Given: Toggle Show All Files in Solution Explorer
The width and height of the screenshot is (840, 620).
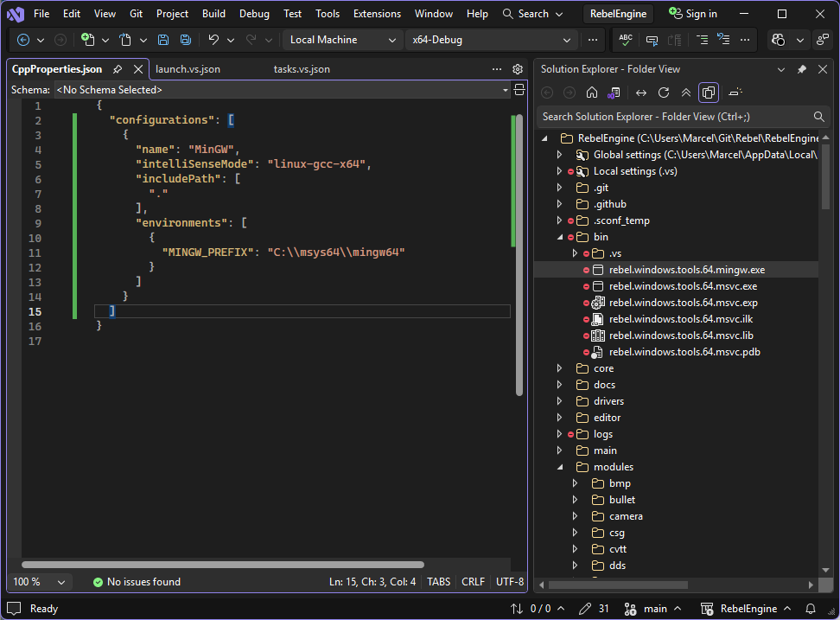Looking at the screenshot, I should tap(709, 93).
